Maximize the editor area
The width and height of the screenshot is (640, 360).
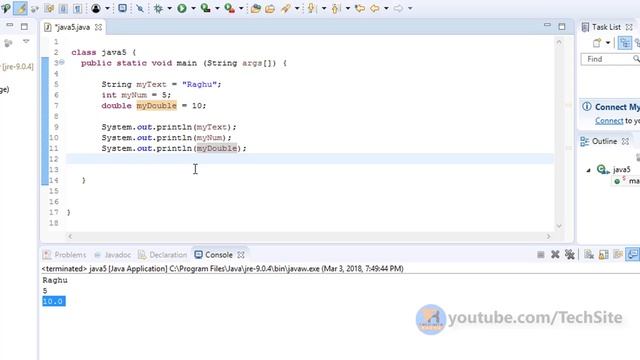click(x=562, y=27)
